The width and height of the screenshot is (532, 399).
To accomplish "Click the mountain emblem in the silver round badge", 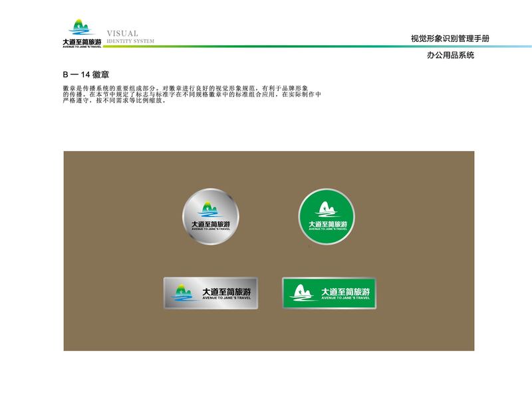I will pos(210,210).
